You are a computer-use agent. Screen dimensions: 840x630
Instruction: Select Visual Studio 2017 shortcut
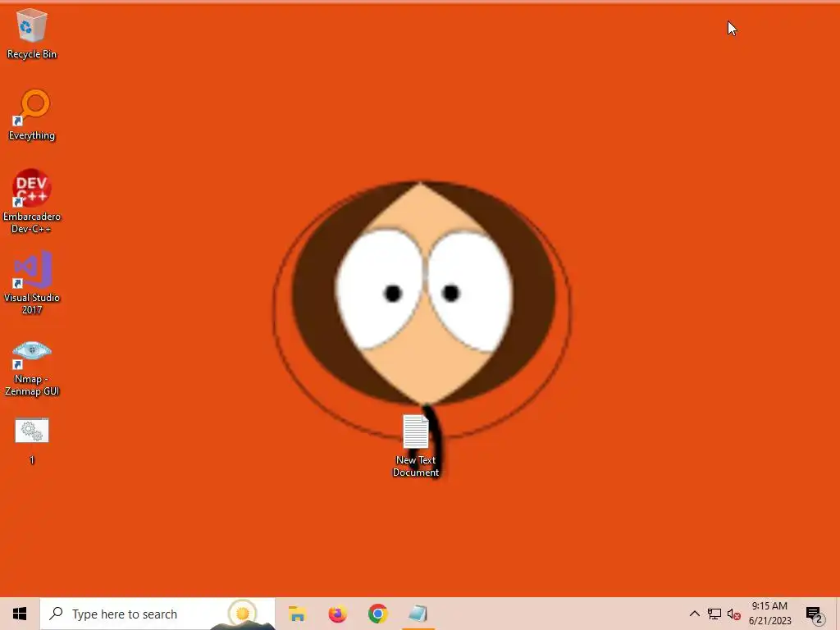click(x=32, y=282)
